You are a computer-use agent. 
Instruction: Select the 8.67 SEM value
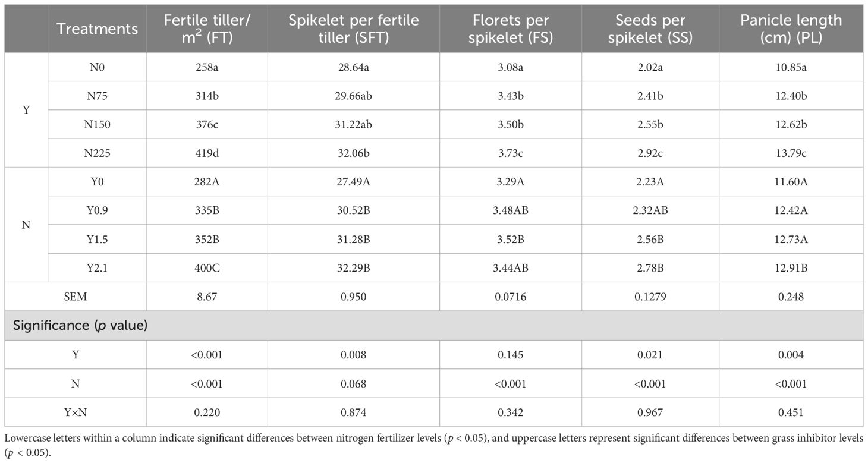[207, 296]
